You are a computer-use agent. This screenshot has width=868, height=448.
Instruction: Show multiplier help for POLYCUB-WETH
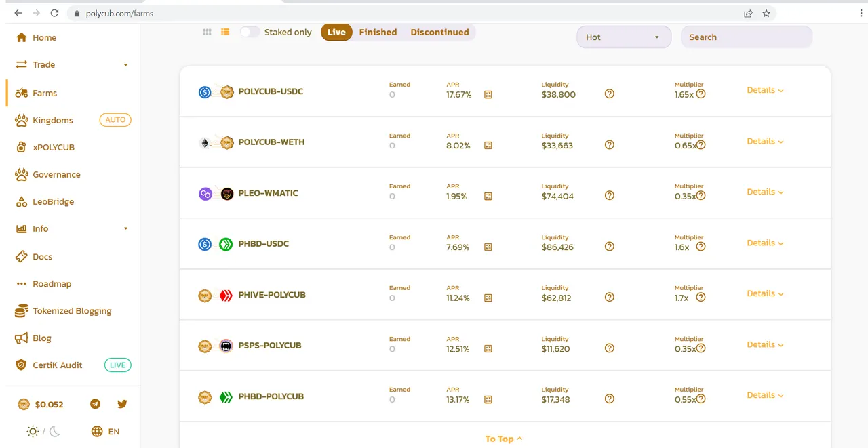click(701, 145)
